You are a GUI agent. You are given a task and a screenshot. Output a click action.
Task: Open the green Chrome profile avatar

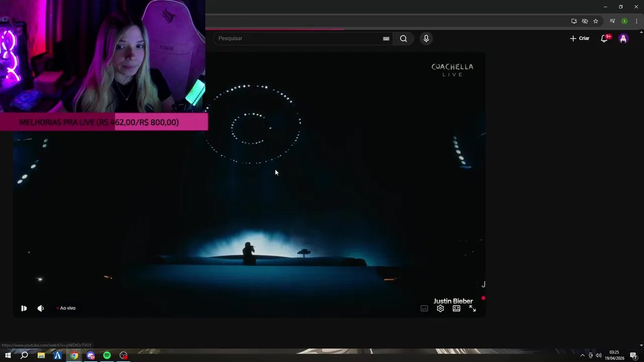[x=624, y=21]
